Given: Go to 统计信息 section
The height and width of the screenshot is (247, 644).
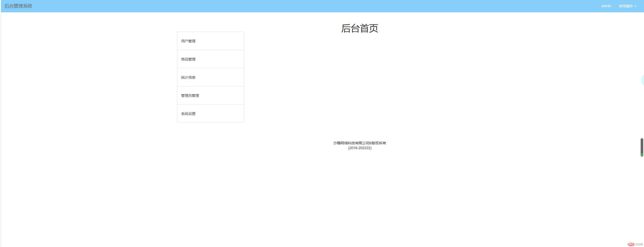Looking at the screenshot, I should click(x=210, y=77).
